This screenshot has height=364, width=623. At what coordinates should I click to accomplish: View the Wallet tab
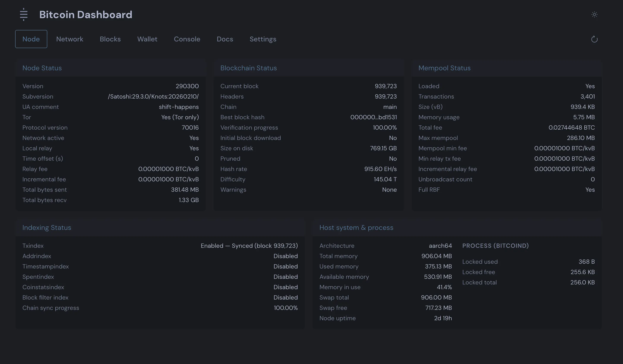coord(147,39)
